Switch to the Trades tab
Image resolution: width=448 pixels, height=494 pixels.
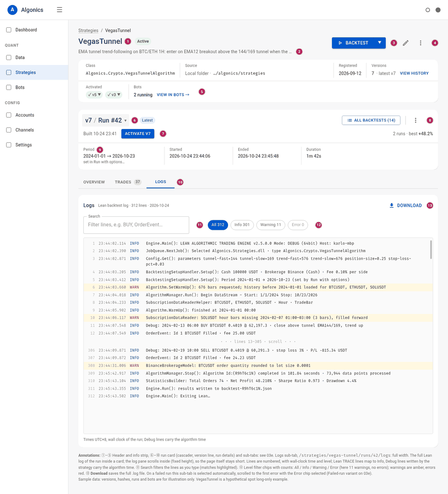[128, 182]
